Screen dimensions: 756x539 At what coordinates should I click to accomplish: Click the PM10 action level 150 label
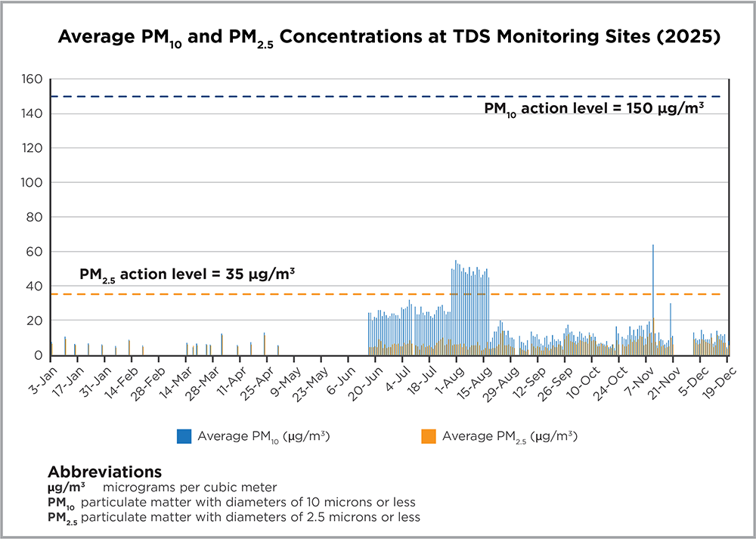point(594,108)
